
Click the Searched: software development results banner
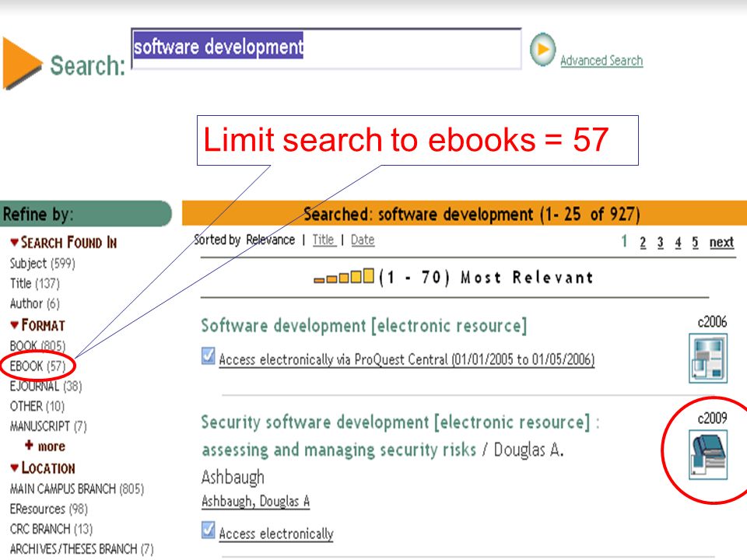[x=465, y=213]
